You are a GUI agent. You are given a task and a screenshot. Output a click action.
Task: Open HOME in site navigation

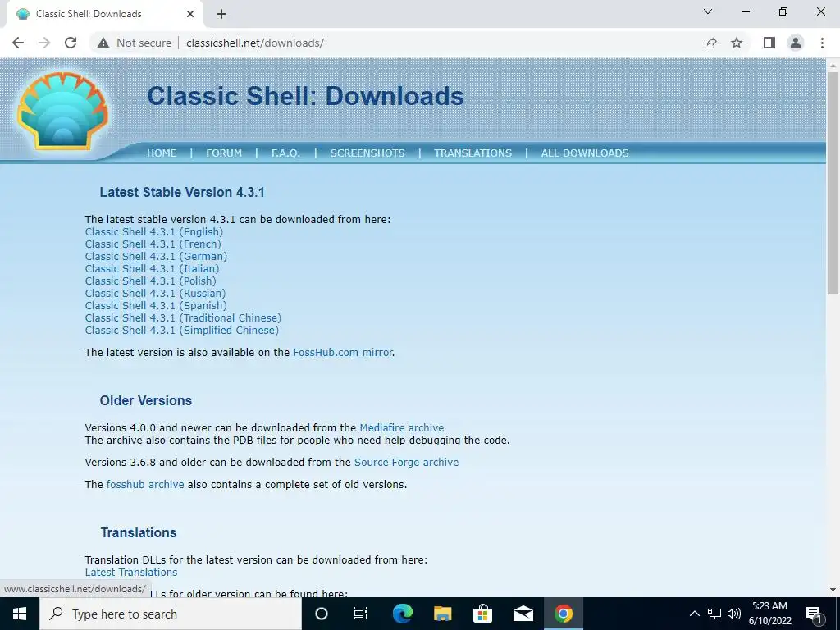(162, 153)
